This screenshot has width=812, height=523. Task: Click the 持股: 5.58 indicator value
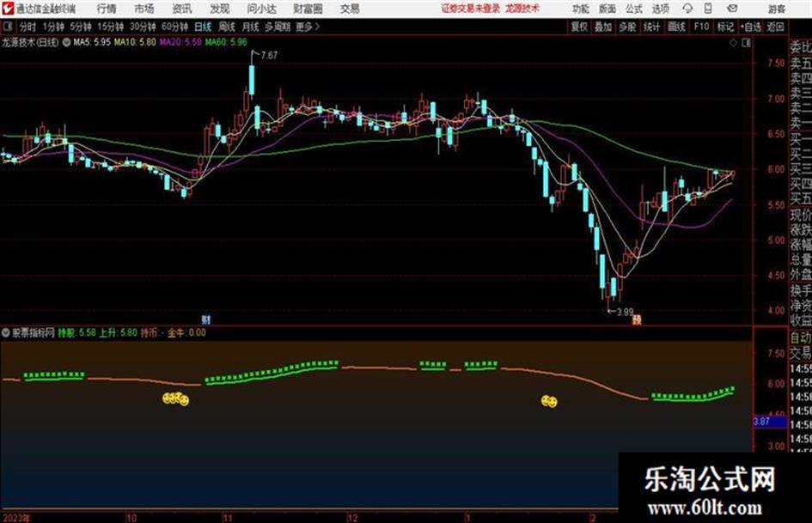(x=76, y=332)
